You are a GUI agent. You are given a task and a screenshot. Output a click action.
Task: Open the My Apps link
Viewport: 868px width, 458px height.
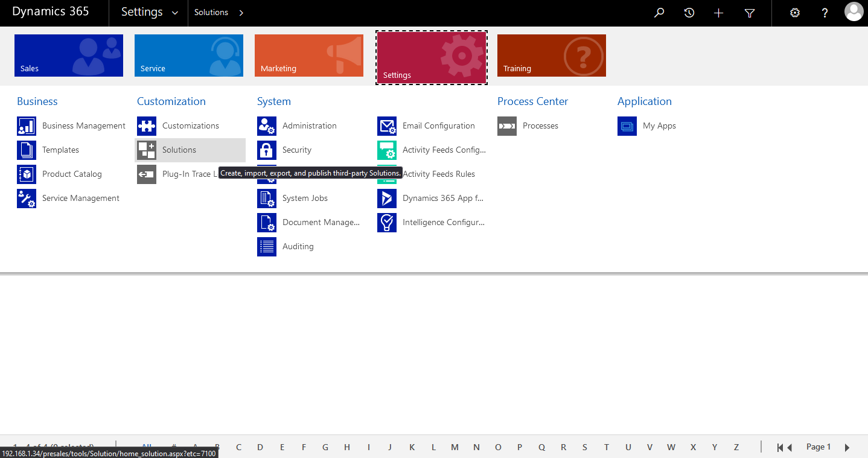[x=659, y=126]
